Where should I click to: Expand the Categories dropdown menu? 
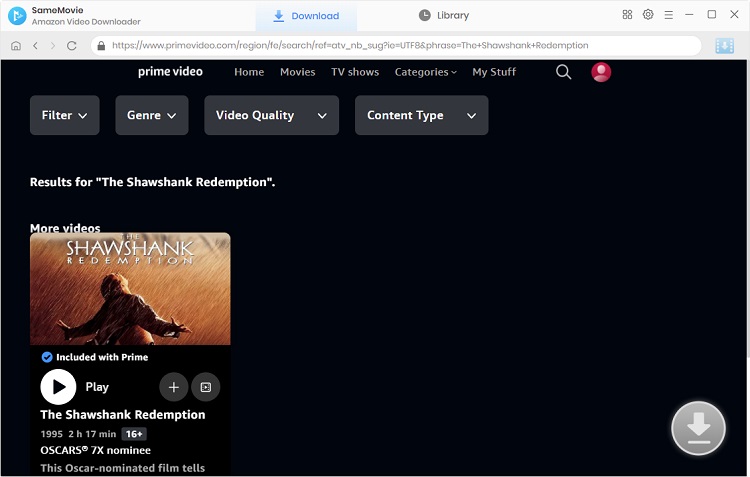[x=426, y=72]
